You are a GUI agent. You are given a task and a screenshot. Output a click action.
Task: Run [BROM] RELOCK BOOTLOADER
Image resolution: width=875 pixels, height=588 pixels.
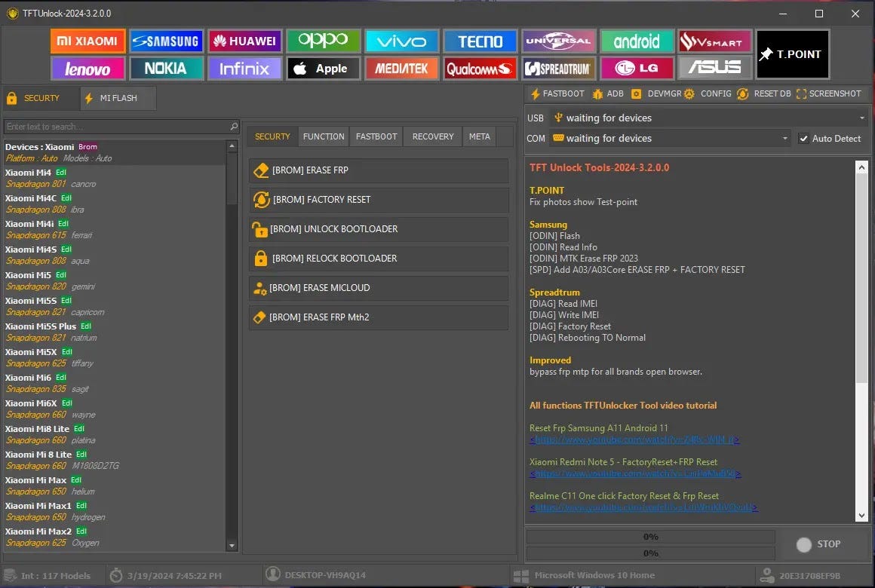[379, 259]
